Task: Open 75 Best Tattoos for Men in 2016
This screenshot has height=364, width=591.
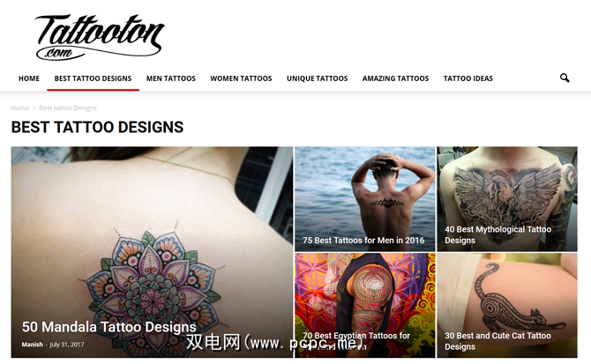Action: click(x=363, y=240)
